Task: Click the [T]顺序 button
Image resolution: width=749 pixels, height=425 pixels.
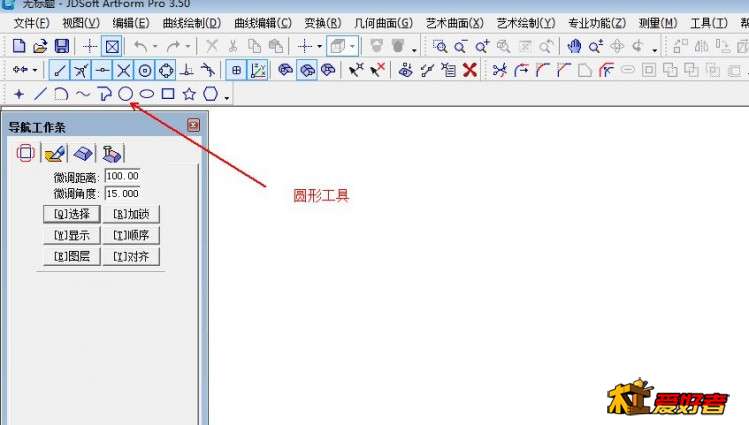Action: pos(131,235)
